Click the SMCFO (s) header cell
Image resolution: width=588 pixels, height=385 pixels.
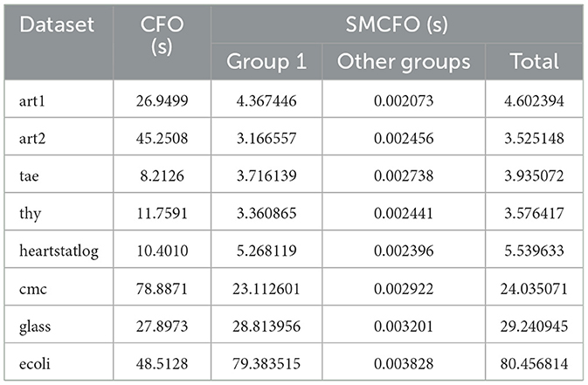(398, 24)
